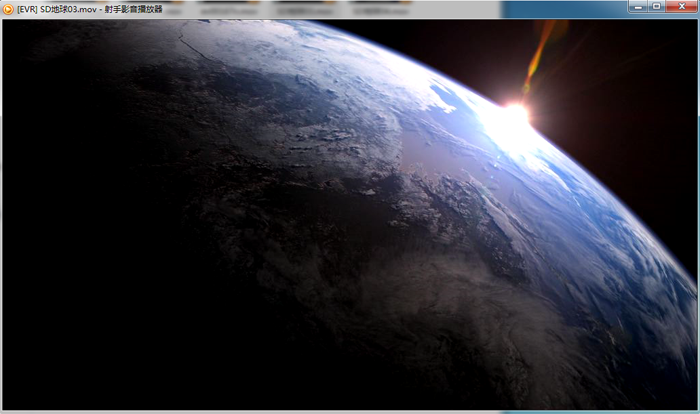
Task: Click the [EVR] label in the title bar
Action: coord(27,9)
